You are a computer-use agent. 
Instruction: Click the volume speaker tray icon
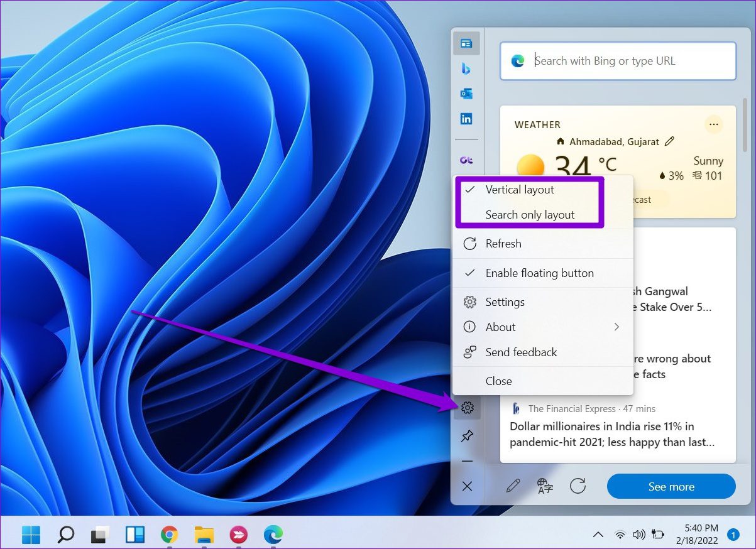(639, 535)
